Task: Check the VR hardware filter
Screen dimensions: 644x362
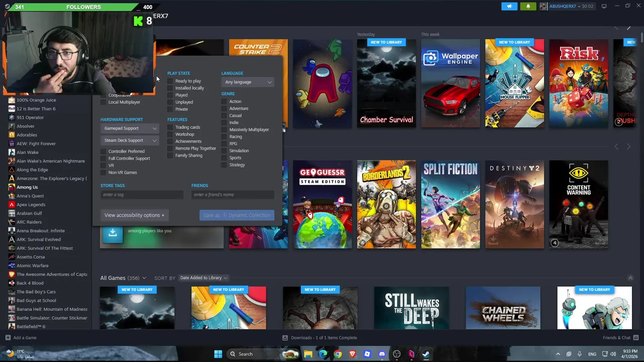Action: tap(104, 165)
